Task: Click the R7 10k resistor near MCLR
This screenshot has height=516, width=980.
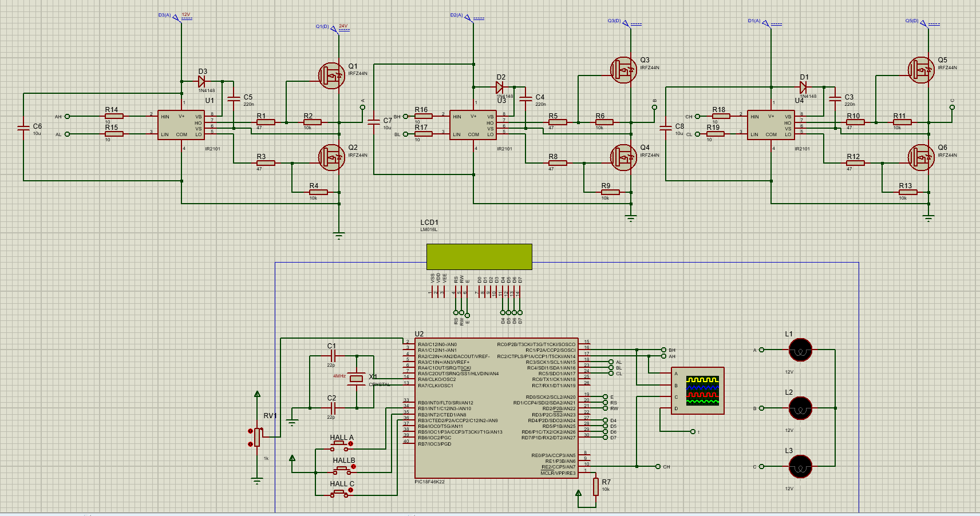Action: coord(596,486)
